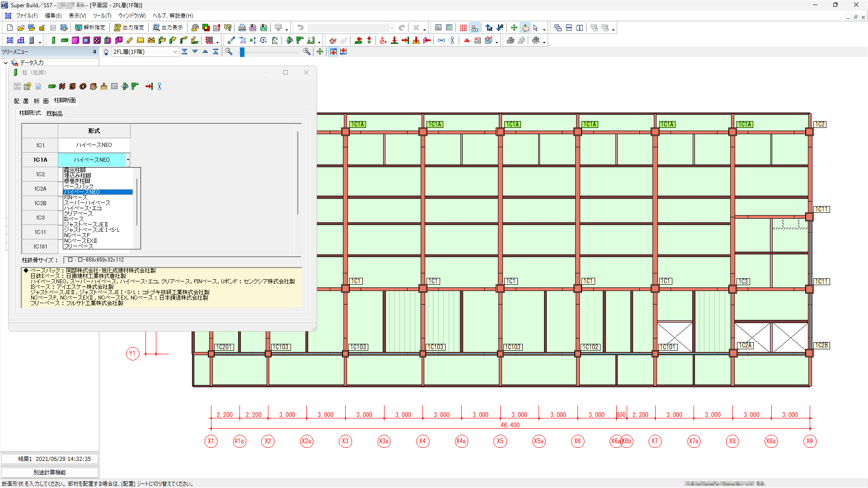The height and width of the screenshot is (488, 868).
Task: Select the 1C2 row header
Action: 40,174
